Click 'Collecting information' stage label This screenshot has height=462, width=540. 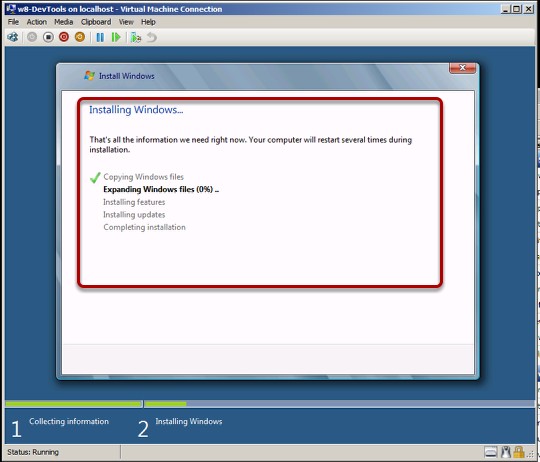(x=69, y=421)
